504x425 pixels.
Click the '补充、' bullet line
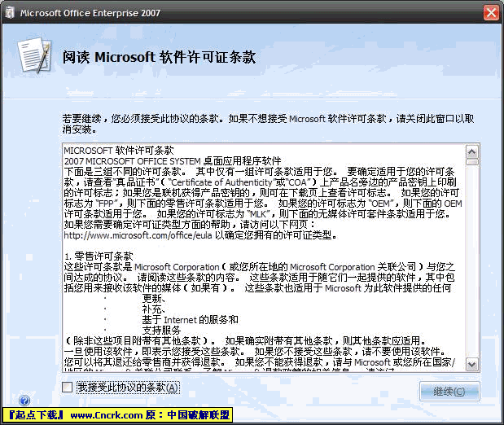[154, 309]
